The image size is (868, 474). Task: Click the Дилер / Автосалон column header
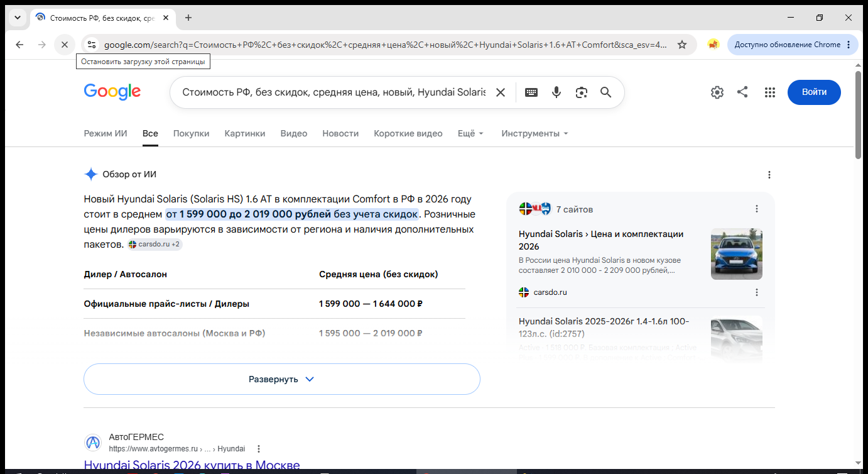pyautogui.click(x=126, y=274)
